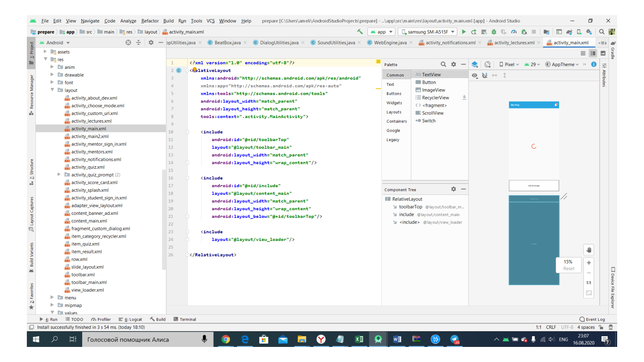Open toolbar_main.xml in the project tree
The height and width of the screenshot is (362, 644).
coord(89,282)
